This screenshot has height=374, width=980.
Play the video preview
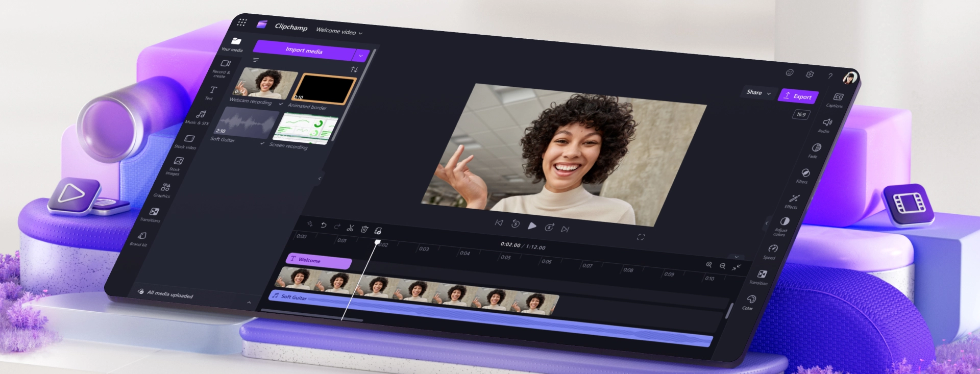click(532, 226)
